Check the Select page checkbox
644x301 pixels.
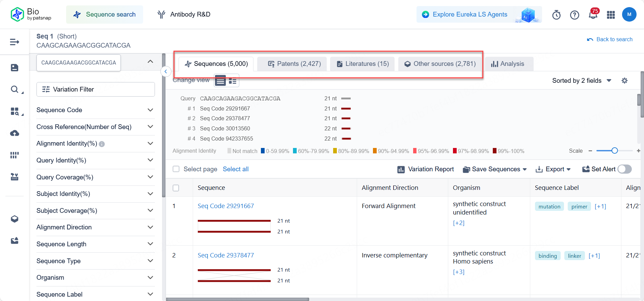click(176, 169)
